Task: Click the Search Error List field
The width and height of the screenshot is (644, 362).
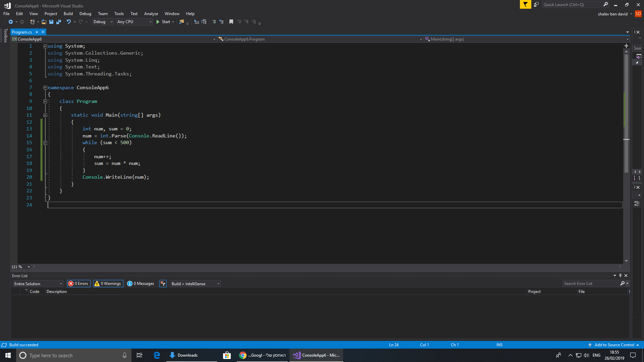Action: [592, 284]
